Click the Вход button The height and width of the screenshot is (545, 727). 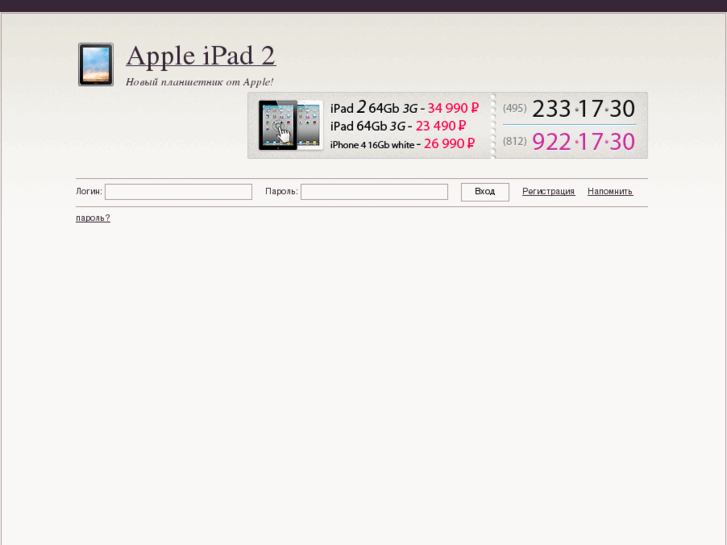(485, 192)
